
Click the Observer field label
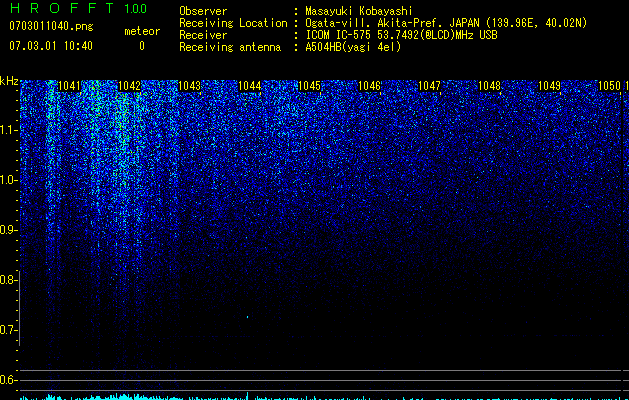click(x=203, y=11)
